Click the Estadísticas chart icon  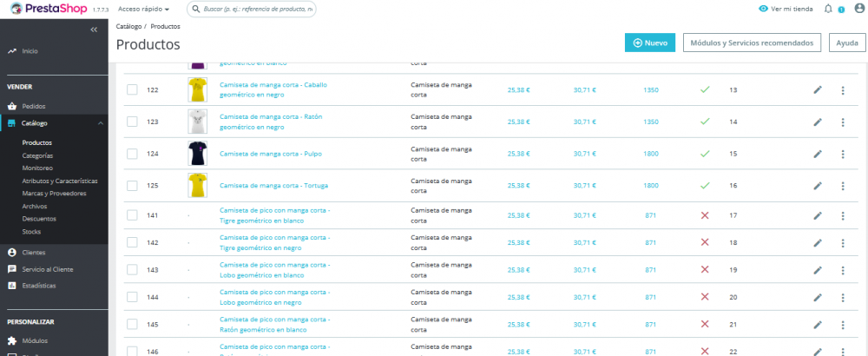pos(11,286)
